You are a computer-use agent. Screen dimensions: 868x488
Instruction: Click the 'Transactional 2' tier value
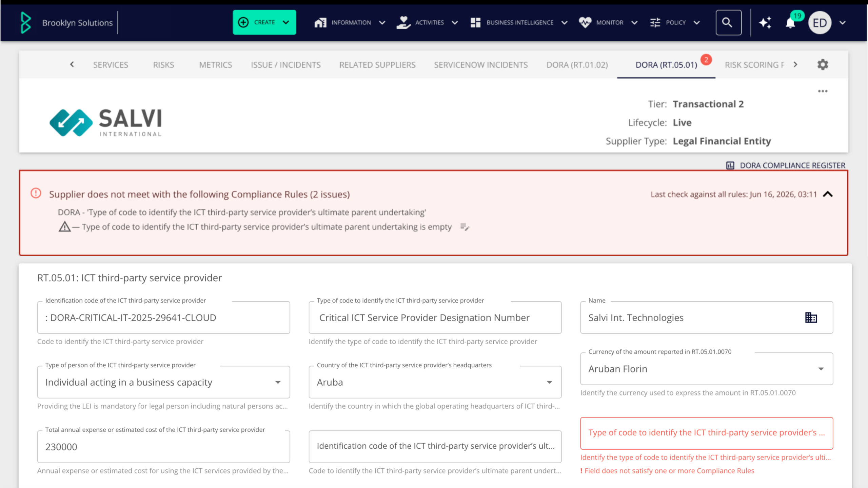click(708, 104)
